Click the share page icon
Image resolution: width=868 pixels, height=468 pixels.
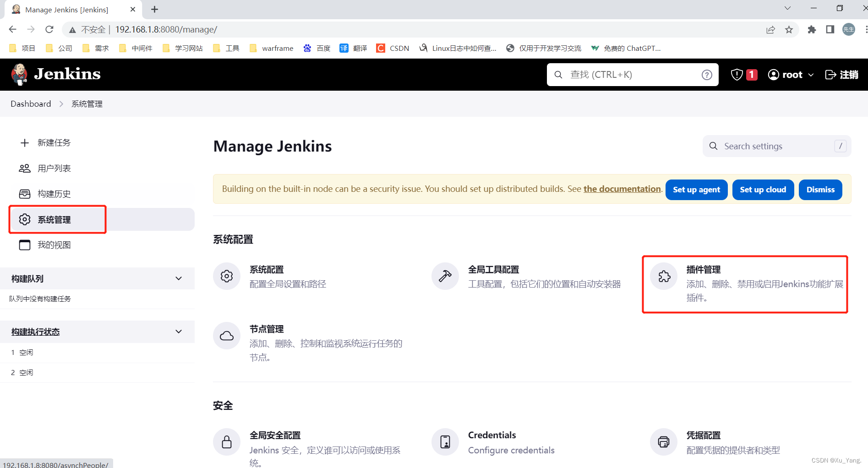770,30
